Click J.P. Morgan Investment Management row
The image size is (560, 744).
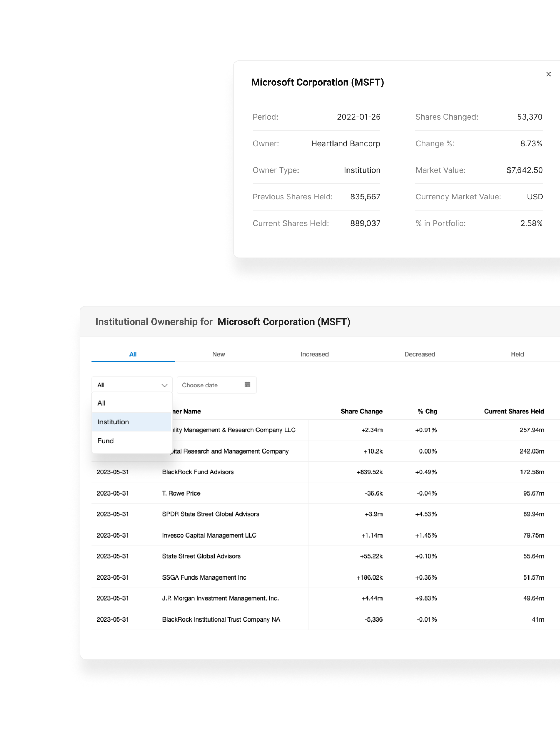pyautogui.click(x=220, y=598)
